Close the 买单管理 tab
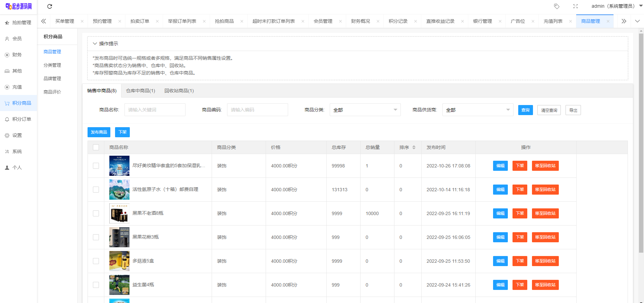 [82, 21]
